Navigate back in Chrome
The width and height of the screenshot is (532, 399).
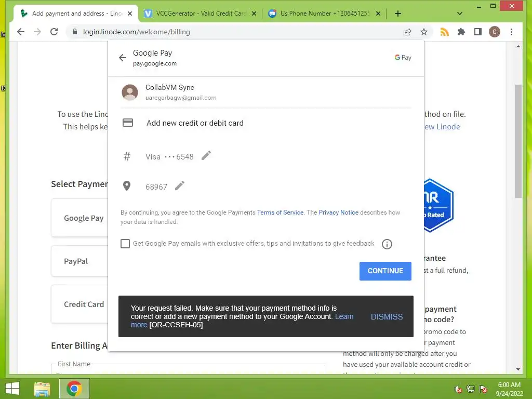point(21,32)
